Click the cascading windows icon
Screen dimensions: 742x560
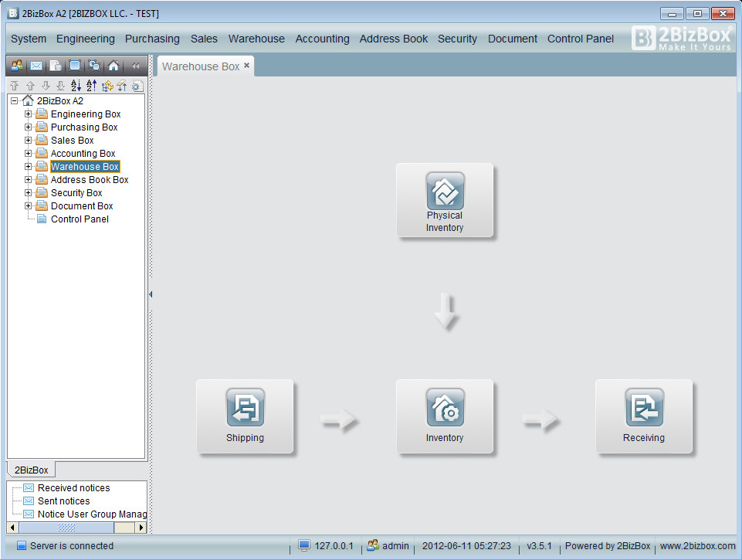[x=94, y=66]
